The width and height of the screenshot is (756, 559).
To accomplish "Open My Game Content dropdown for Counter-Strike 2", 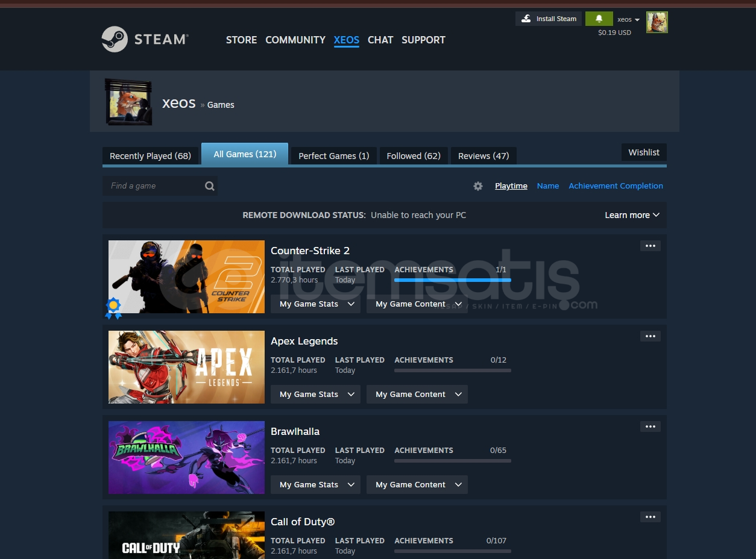I will (417, 304).
